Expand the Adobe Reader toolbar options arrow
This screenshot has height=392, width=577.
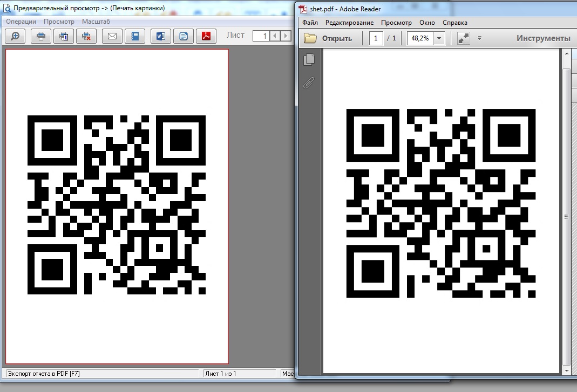click(479, 38)
